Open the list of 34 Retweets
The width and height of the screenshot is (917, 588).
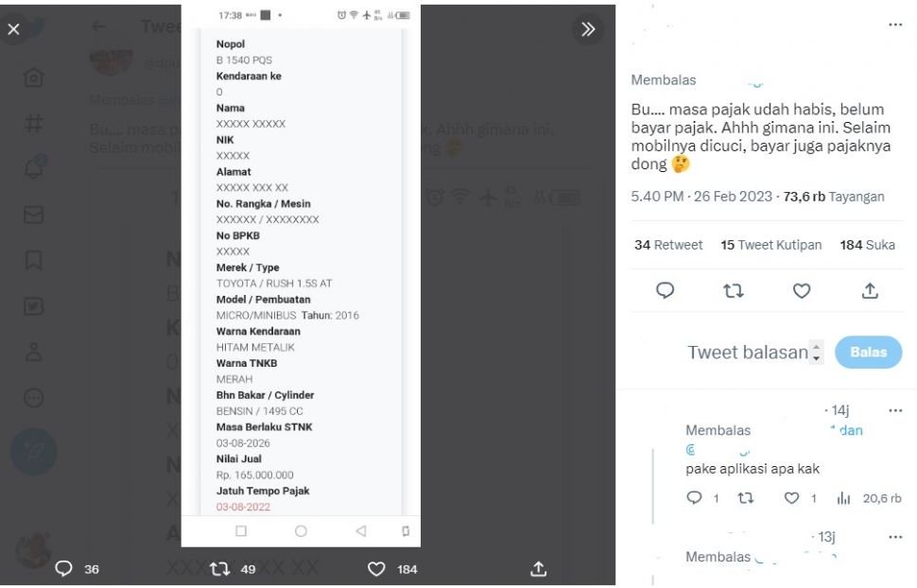pos(667,245)
